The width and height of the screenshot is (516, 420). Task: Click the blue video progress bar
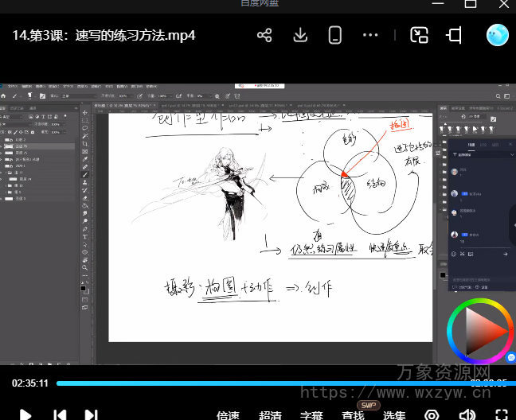point(239,383)
